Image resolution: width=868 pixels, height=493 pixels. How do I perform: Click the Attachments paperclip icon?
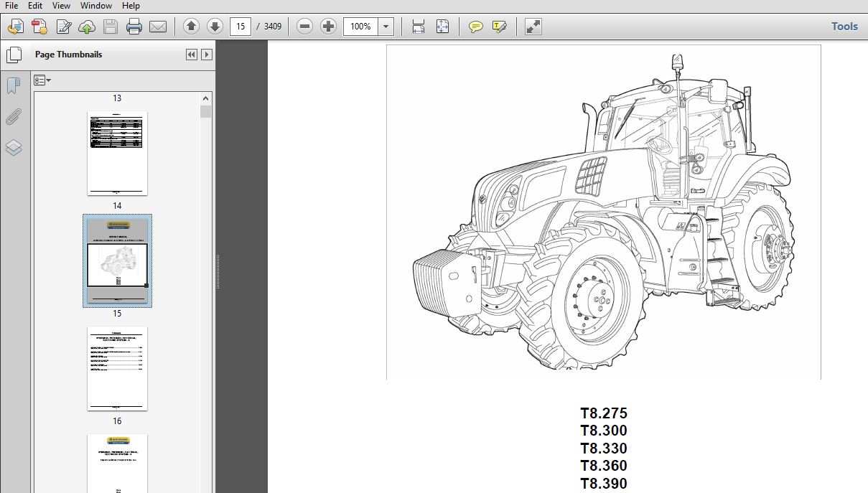point(14,117)
